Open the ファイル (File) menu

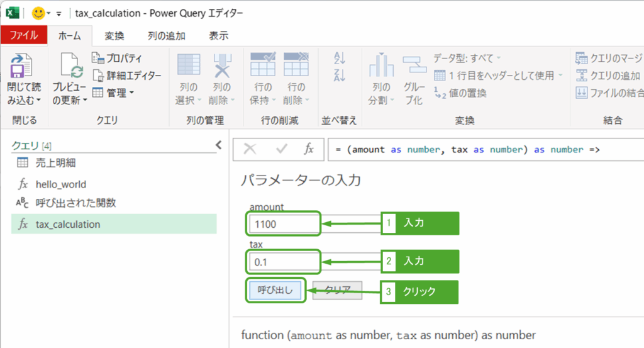(x=23, y=35)
